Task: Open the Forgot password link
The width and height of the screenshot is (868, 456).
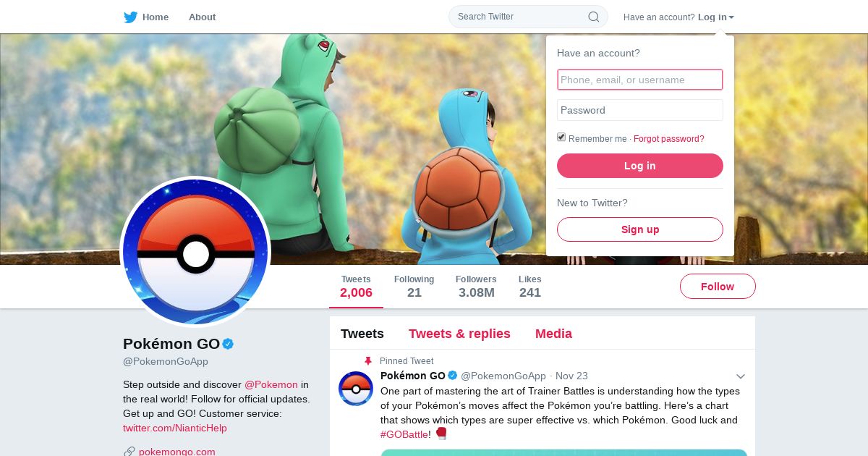Action: [669, 139]
